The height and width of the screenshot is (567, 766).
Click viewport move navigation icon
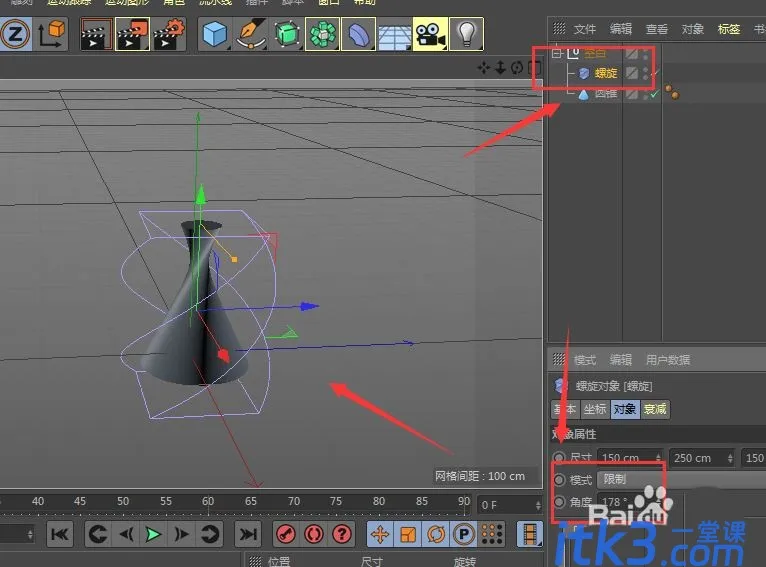pyautogui.click(x=484, y=67)
